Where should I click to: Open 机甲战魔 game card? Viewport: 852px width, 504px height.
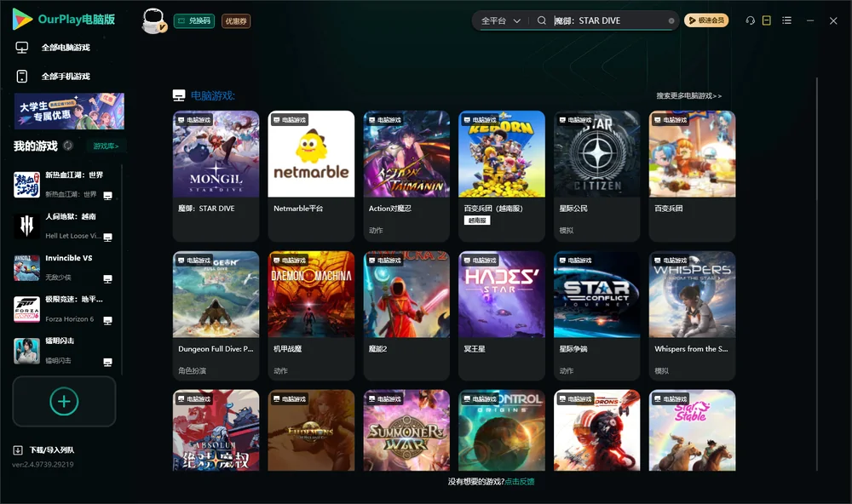(x=311, y=316)
